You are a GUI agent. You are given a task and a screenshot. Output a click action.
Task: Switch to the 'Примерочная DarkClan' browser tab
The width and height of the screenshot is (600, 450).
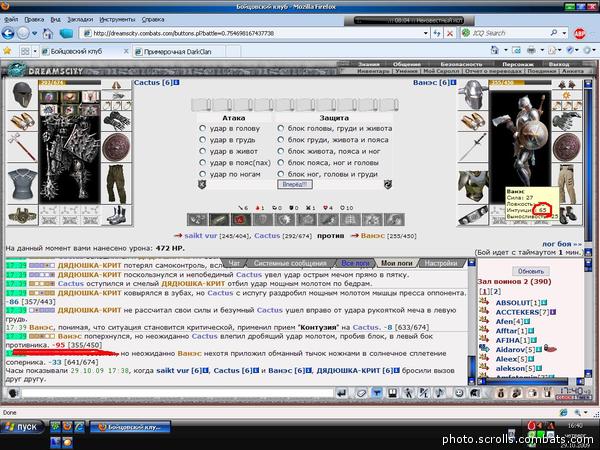coord(178,51)
